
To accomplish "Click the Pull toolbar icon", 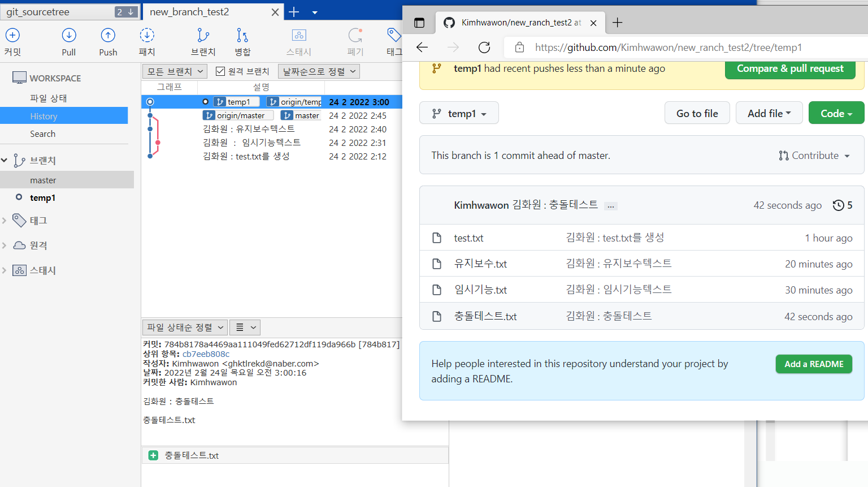I will (69, 35).
